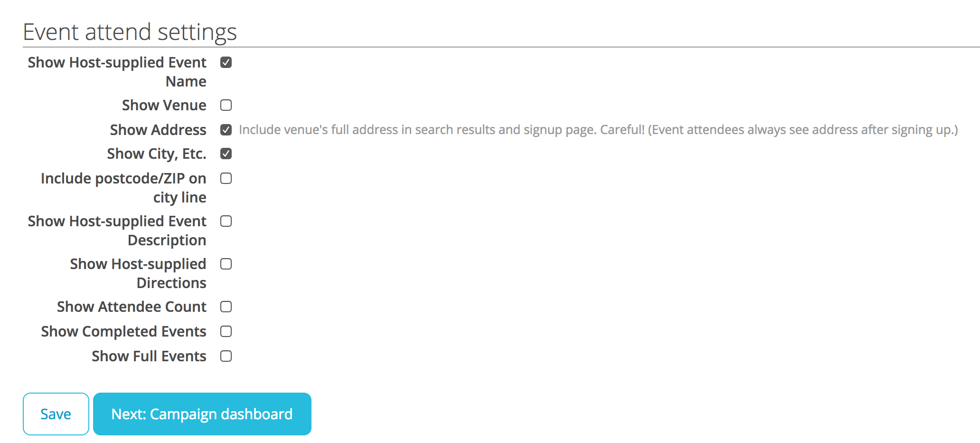Enable Include postcode/ZIP on city line
Screen dimensions: 980x443
click(x=226, y=178)
